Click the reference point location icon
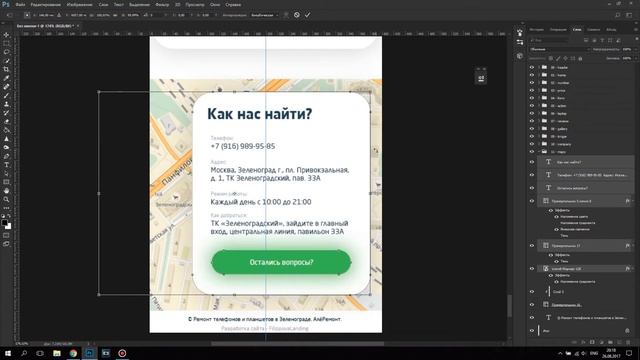This screenshot has height=360, width=640. (x=27, y=15)
